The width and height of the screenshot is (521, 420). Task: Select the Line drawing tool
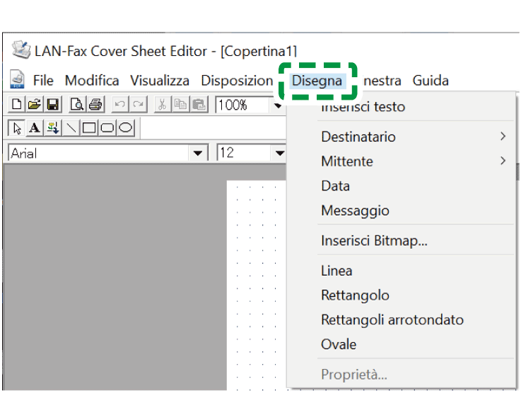71,127
